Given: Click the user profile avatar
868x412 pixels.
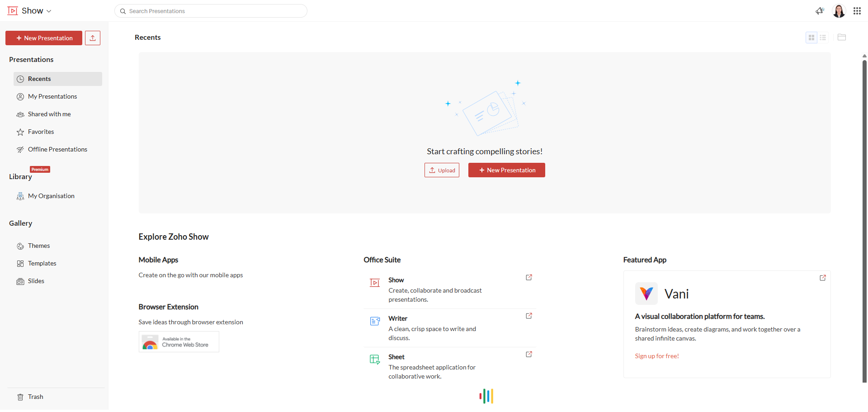Looking at the screenshot, I should click(839, 11).
